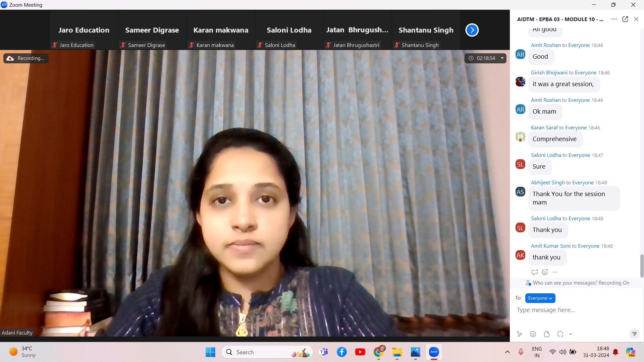Expand the Everyone recipient dropdown
The image size is (644, 362).
point(540,298)
